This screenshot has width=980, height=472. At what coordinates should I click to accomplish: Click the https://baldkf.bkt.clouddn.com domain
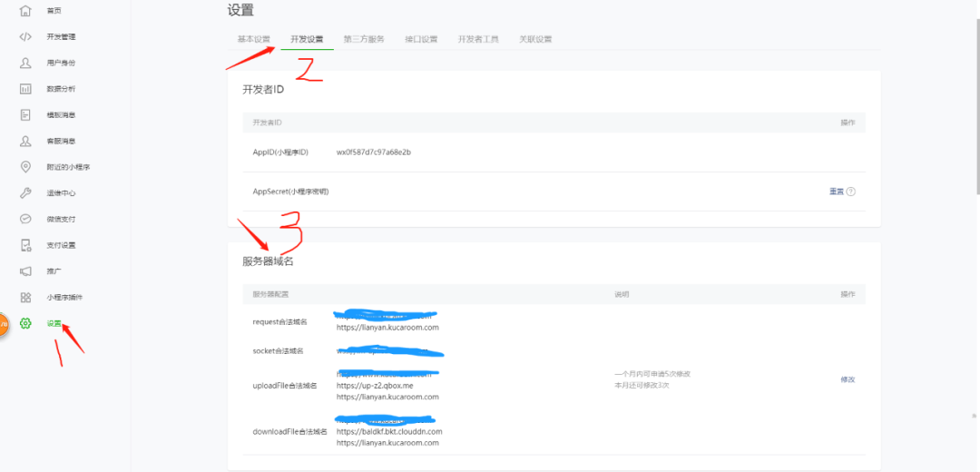[x=389, y=431]
